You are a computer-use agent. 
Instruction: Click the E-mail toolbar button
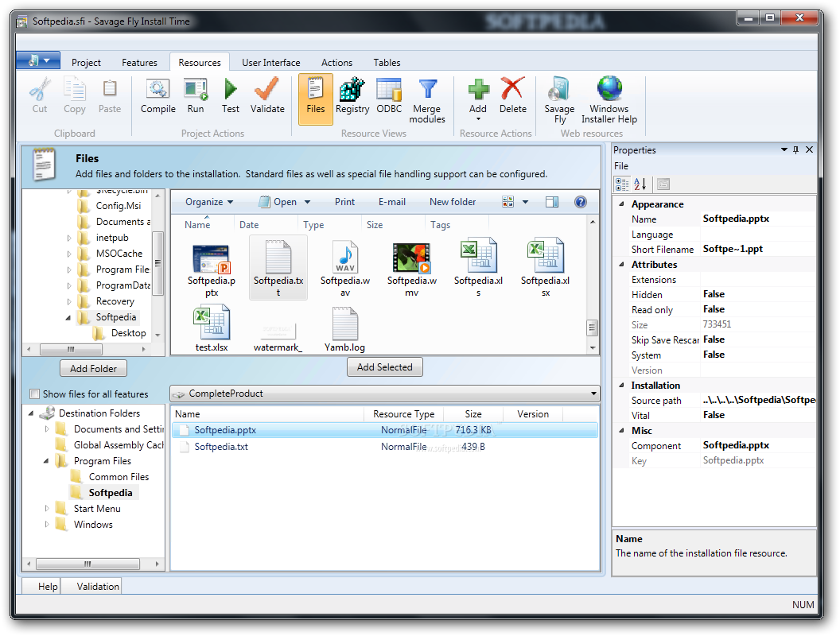[392, 202]
